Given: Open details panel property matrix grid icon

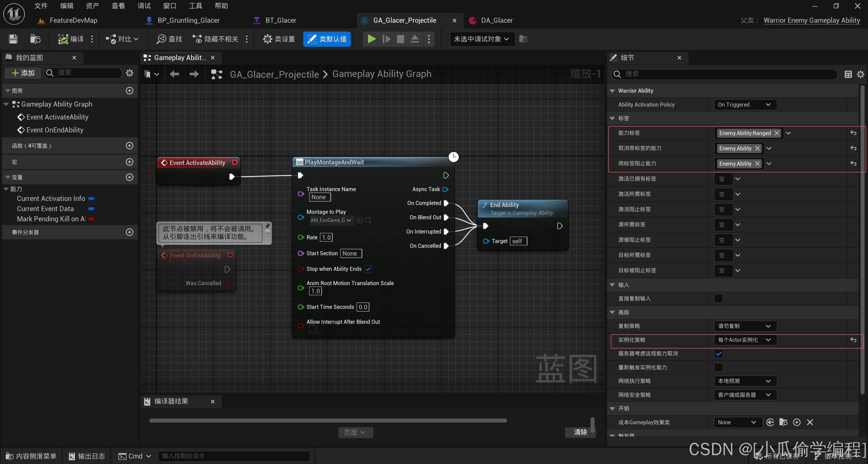Looking at the screenshot, I should (x=848, y=74).
